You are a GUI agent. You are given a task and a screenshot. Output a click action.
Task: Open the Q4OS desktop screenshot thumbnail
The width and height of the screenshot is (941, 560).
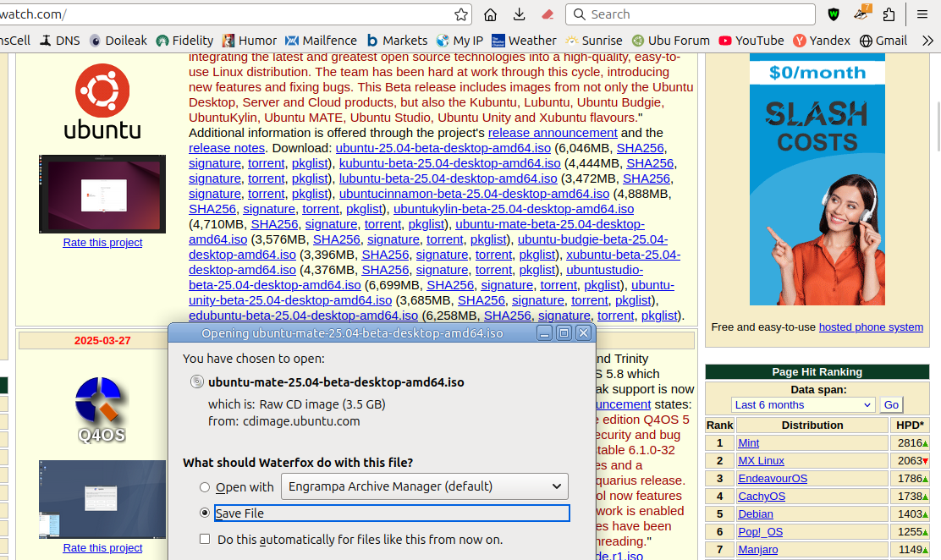pos(102,499)
